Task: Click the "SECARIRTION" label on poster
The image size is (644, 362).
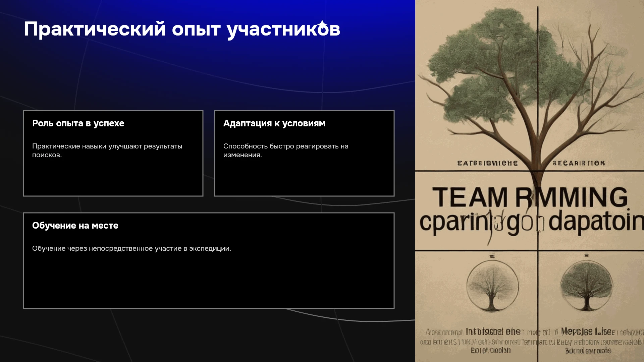Action: tap(579, 163)
